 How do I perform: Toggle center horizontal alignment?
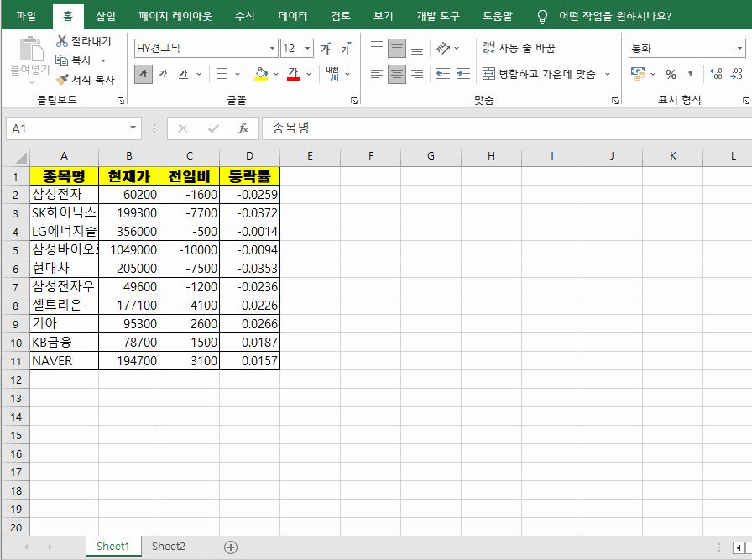coord(397,74)
